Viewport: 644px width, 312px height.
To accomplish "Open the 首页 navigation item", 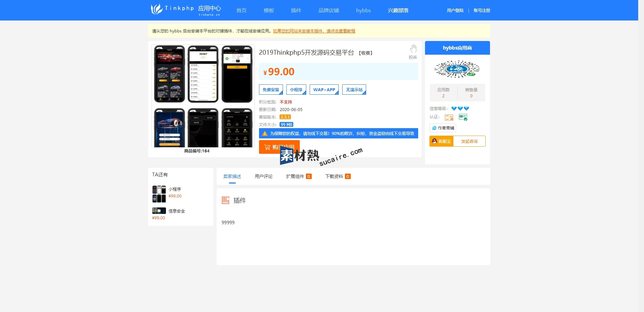I will coord(241,11).
